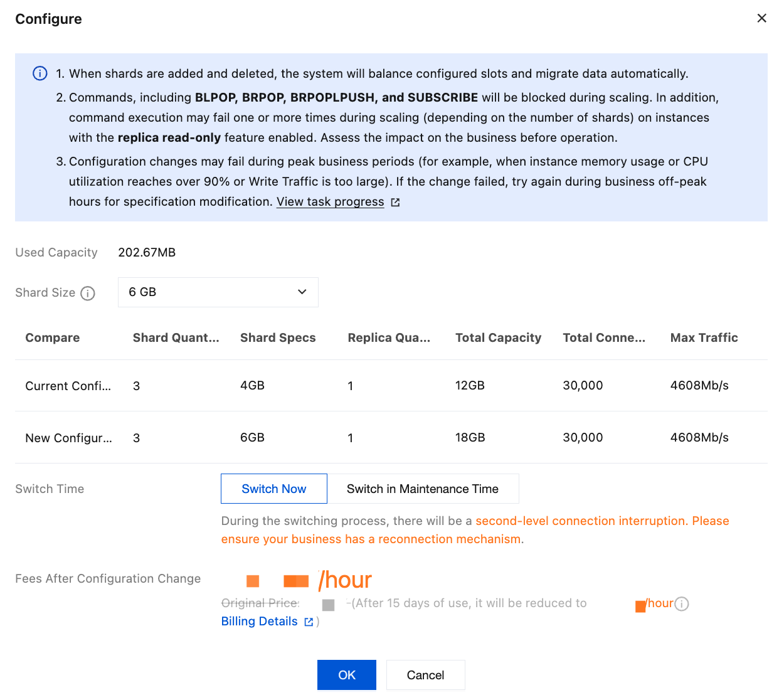Open the Billing Details link
The image size is (784, 700).
point(259,621)
